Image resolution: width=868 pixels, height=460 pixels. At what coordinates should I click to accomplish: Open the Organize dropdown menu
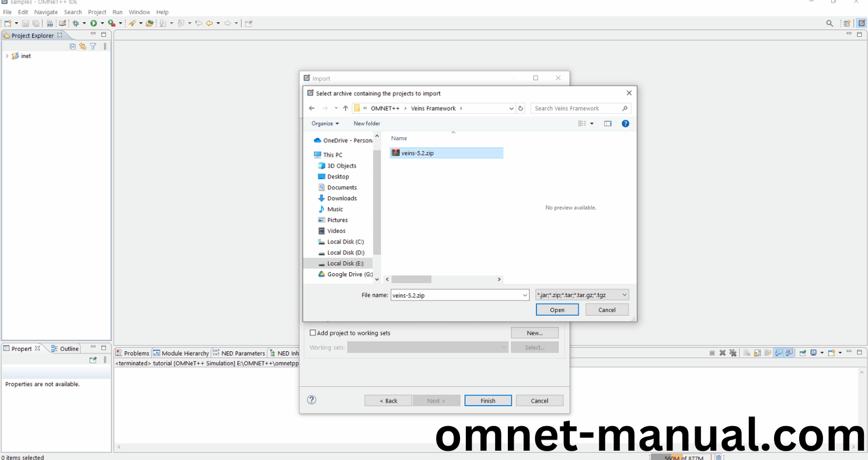325,123
